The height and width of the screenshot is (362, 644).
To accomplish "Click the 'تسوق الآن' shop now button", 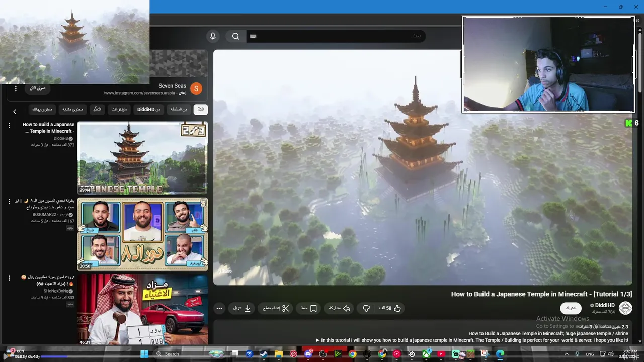I will [38, 88].
